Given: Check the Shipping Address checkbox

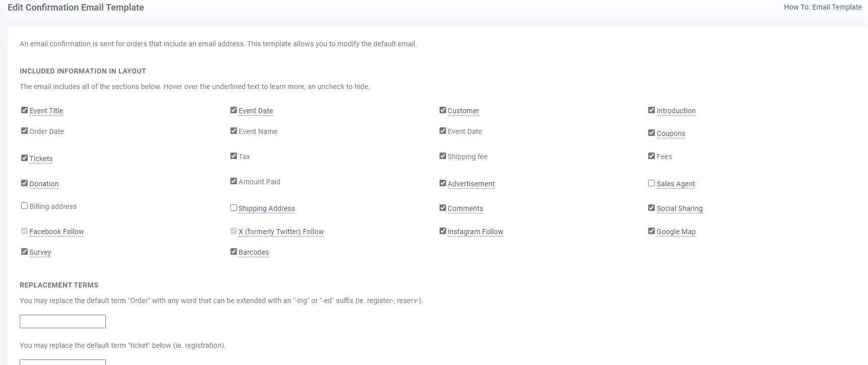Looking at the screenshot, I should [x=233, y=208].
